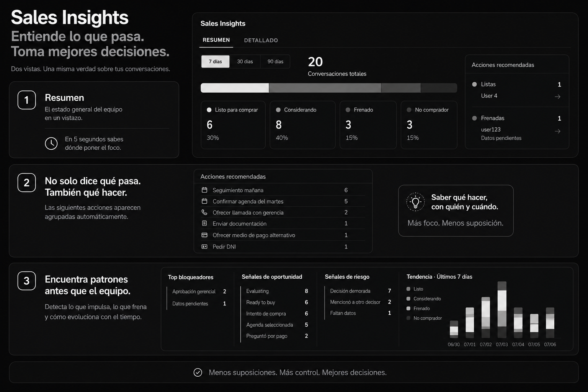
Task: Switch to the RESUMEN tab
Action: point(216,40)
